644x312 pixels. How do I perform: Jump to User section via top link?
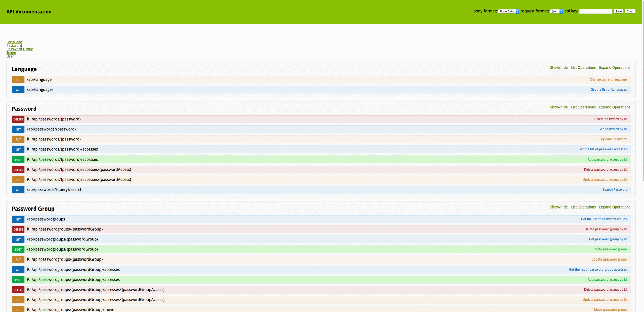10,56
